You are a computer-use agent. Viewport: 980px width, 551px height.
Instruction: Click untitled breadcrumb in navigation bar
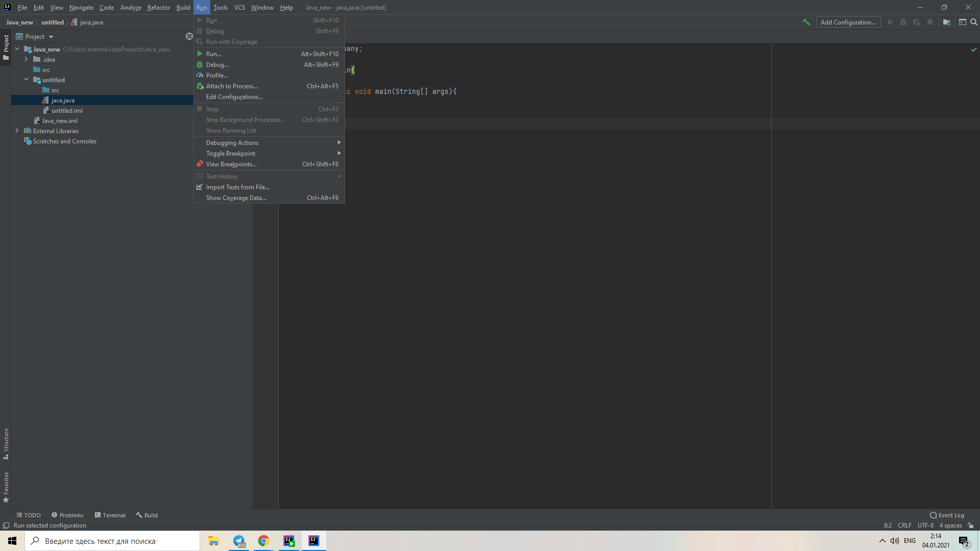(53, 22)
